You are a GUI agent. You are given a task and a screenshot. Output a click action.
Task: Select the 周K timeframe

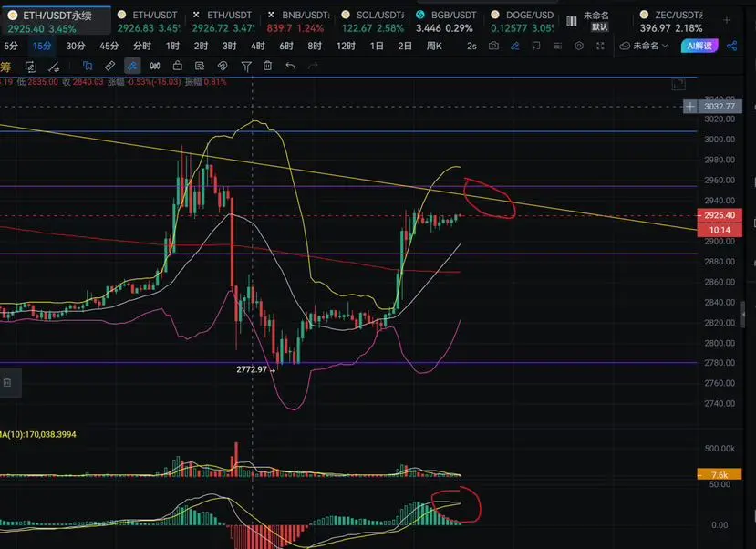point(434,46)
